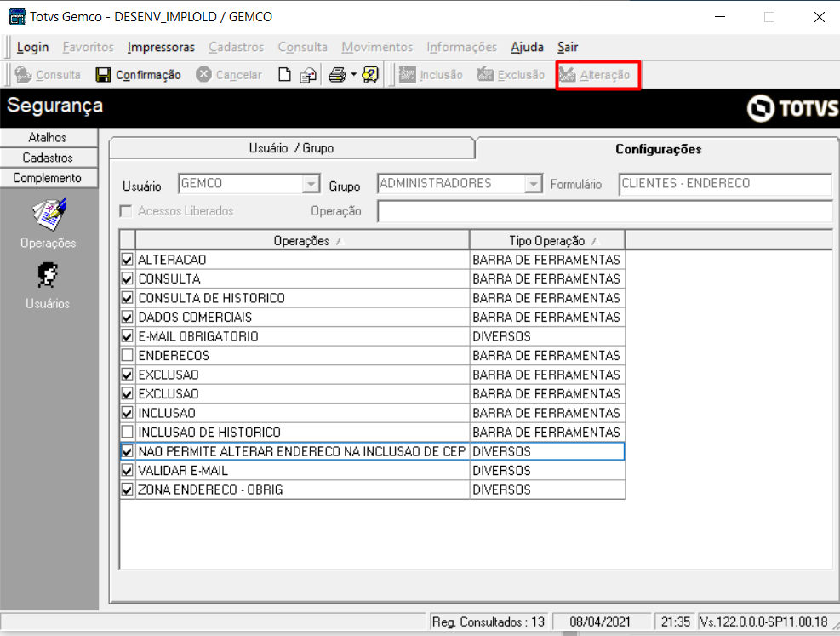Viewport: 840px width, 636px height.
Task: Uncheck the ALTERACAO operation checkbox
Action: tap(127, 260)
